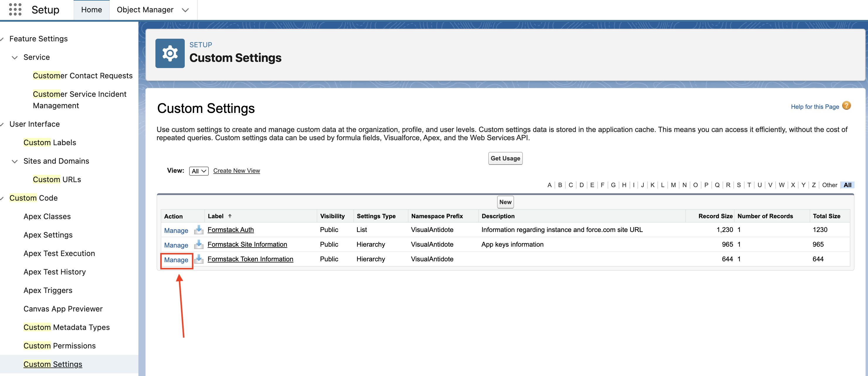Collapse the Sites and Domains section
Screen dimensions: 868x376
pyautogui.click(x=14, y=161)
